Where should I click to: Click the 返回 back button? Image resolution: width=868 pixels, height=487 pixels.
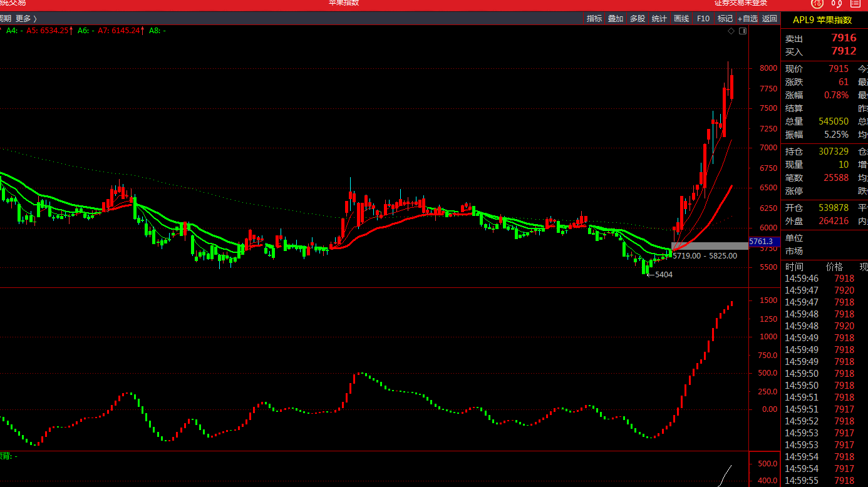(x=770, y=19)
